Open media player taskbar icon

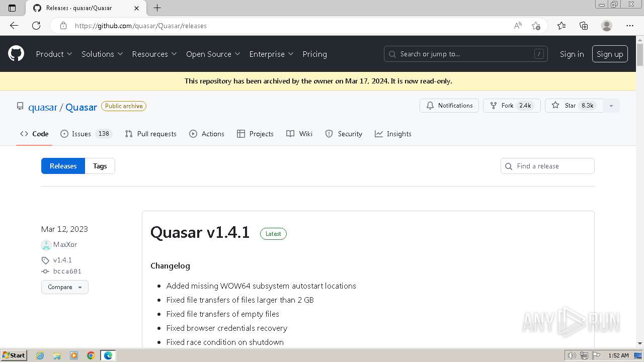tap(74, 355)
